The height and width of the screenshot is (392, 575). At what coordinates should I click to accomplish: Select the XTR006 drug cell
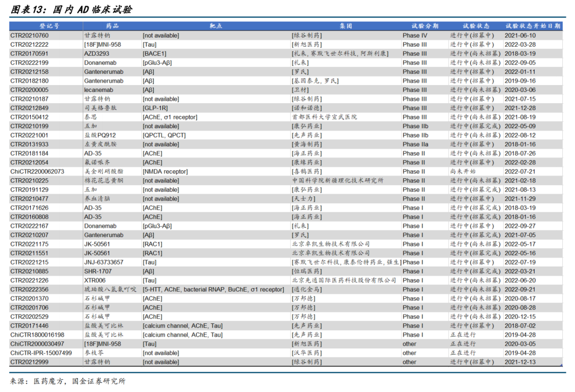point(95,280)
